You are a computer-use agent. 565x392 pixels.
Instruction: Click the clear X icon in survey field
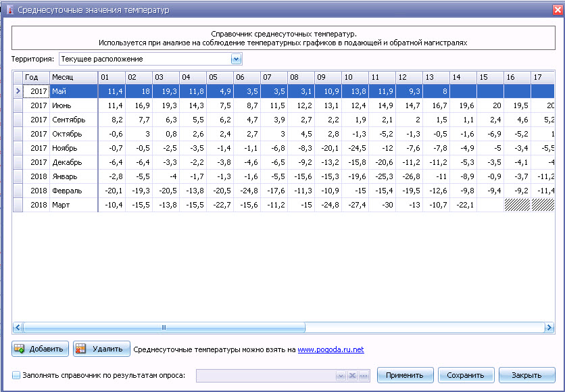tap(352, 376)
